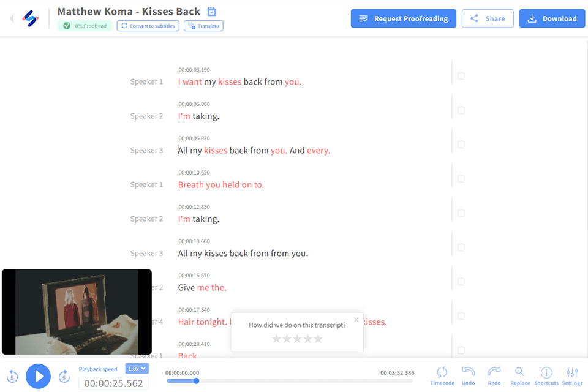Click the Download button
Image resolution: width=588 pixels, height=392 pixels.
(552, 18)
